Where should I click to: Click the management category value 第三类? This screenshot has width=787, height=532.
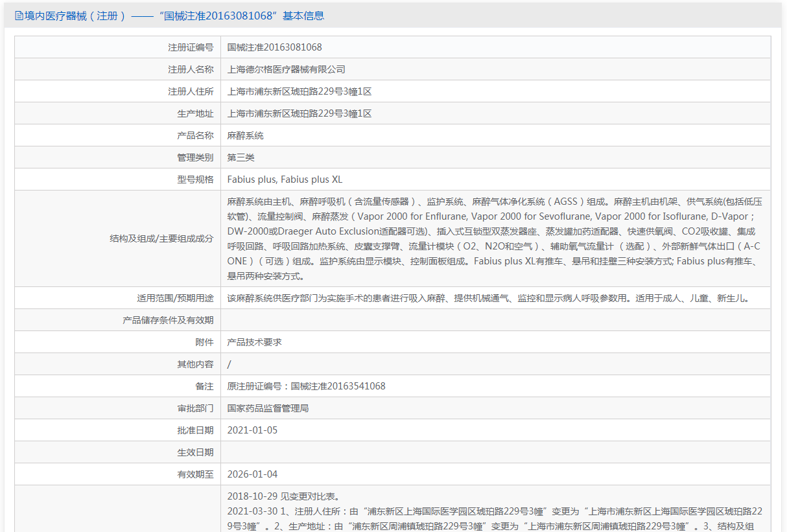(x=241, y=157)
